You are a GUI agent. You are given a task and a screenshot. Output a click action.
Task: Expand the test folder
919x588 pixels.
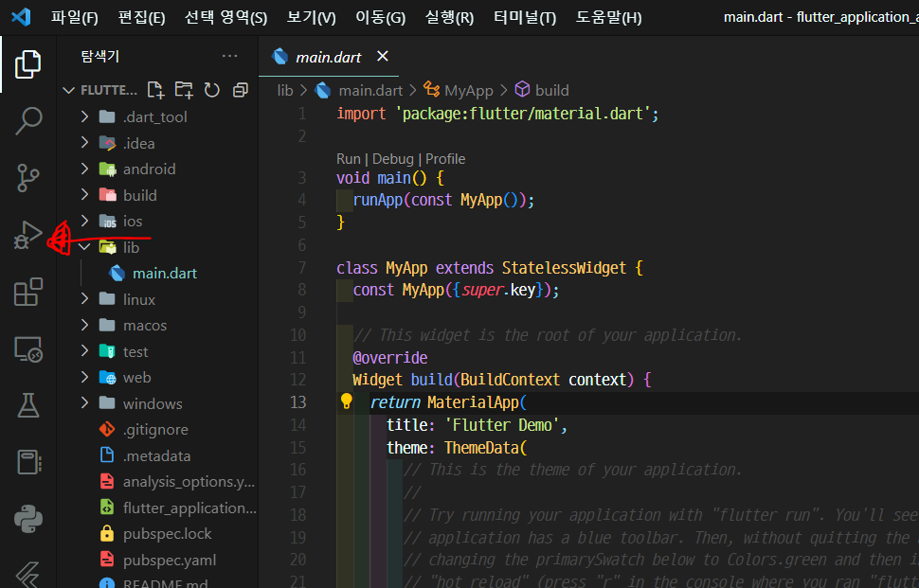click(84, 350)
